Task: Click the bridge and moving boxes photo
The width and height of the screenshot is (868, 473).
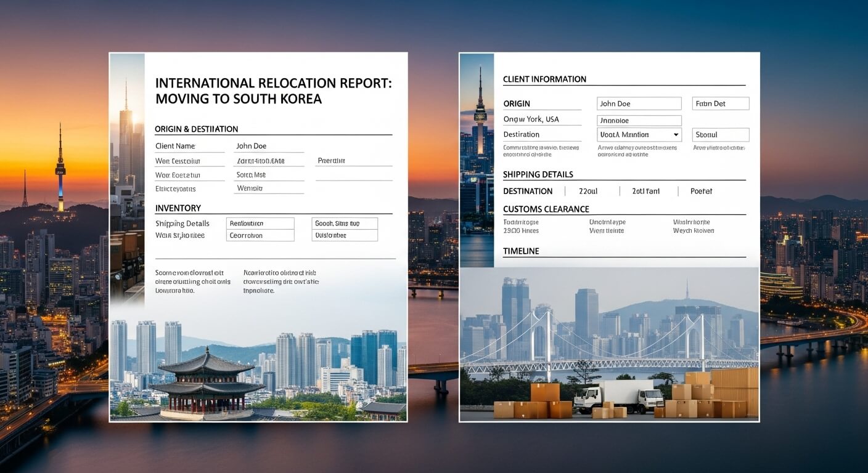Action: (610, 344)
